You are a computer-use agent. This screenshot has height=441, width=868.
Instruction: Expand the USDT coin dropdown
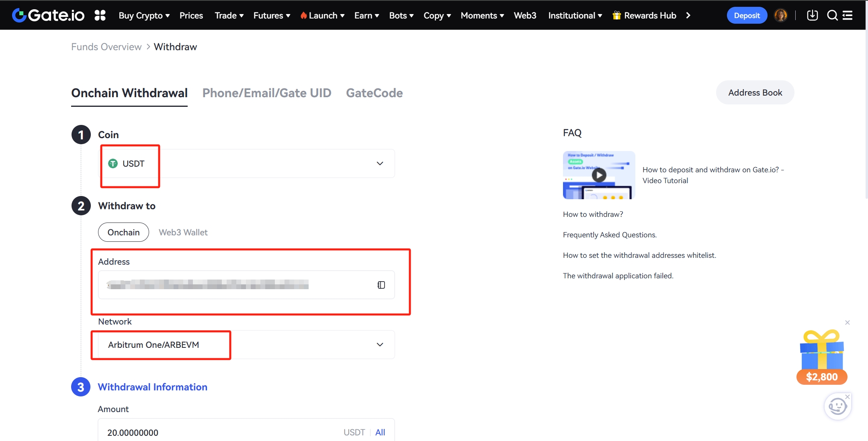pos(379,163)
